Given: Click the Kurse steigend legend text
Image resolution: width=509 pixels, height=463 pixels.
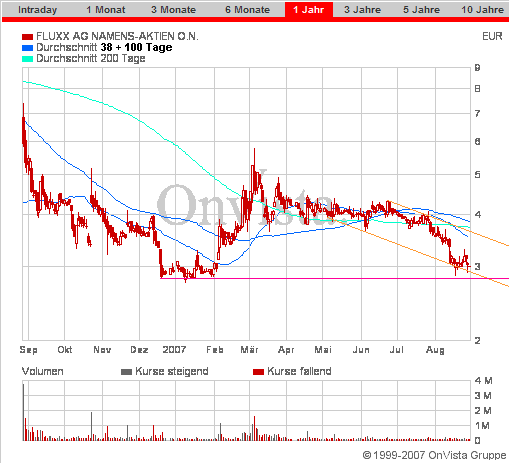Looking at the screenshot, I should tap(172, 371).
